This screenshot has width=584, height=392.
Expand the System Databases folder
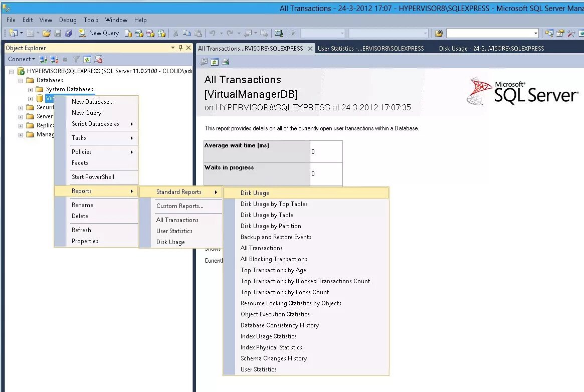(30, 90)
